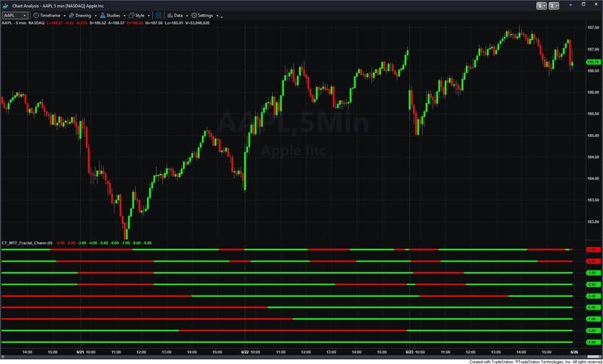Click the TradeStation chart window app icon

pos(5,6)
